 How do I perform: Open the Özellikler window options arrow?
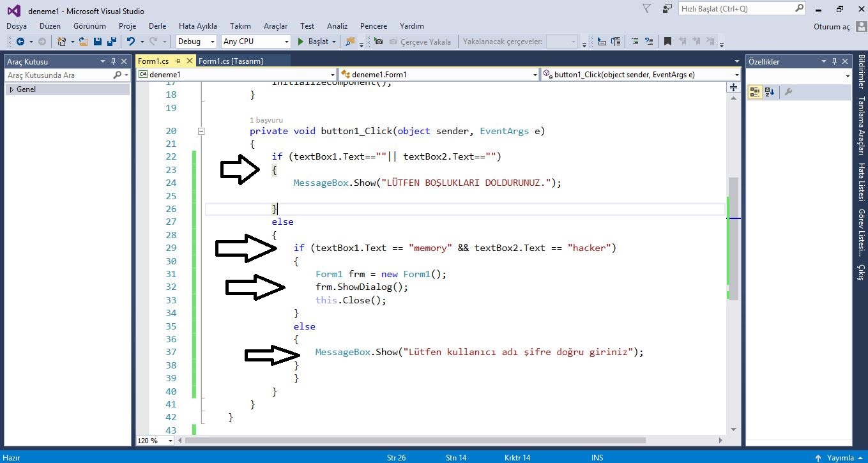pyautogui.click(x=824, y=61)
